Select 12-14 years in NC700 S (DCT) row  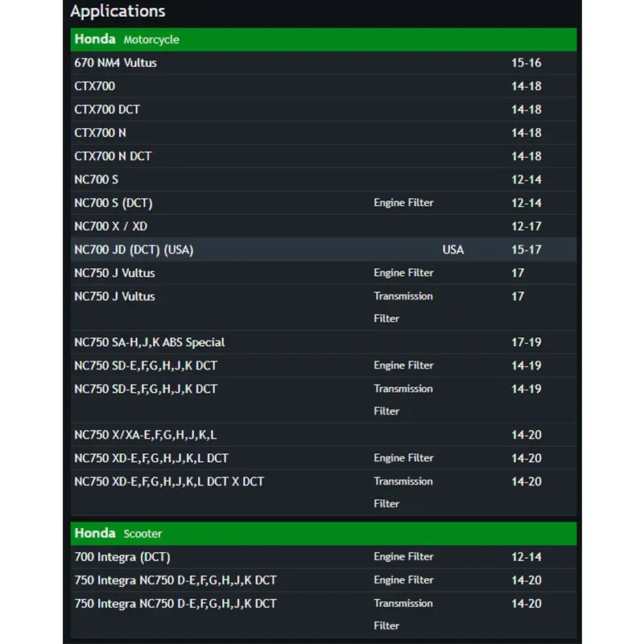pos(526,204)
